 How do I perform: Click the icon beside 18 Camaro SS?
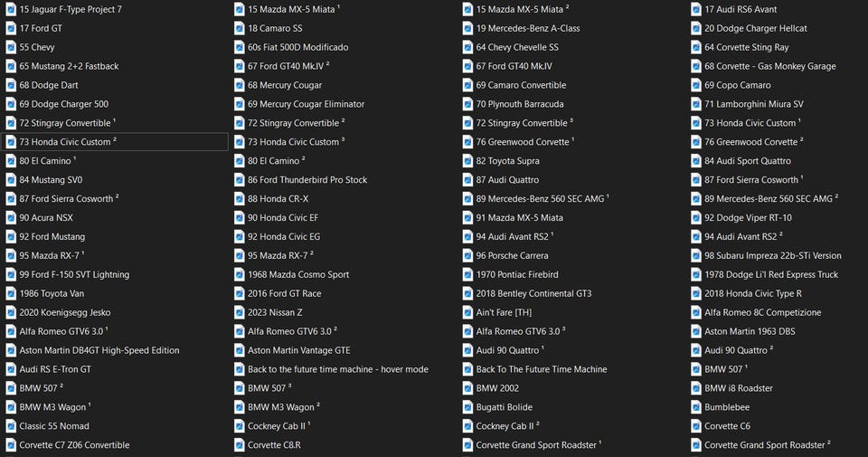(x=239, y=28)
